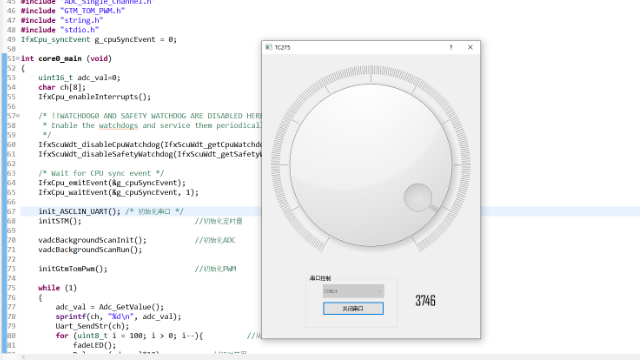640x360 pixels.
Task: Click the line 'uint16_t adc_val=0;'
Action: click(x=79, y=78)
